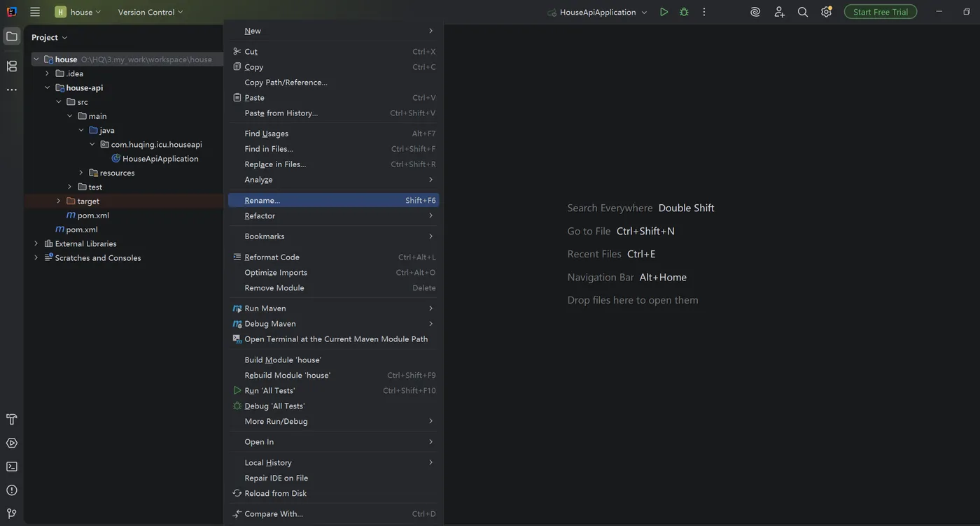
Task: Open the Project tool window icon
Action: [x=12, y=36]
